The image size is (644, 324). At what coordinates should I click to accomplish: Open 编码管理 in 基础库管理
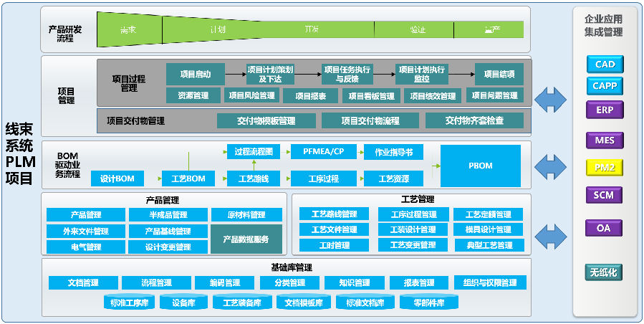tap(225, 283)
